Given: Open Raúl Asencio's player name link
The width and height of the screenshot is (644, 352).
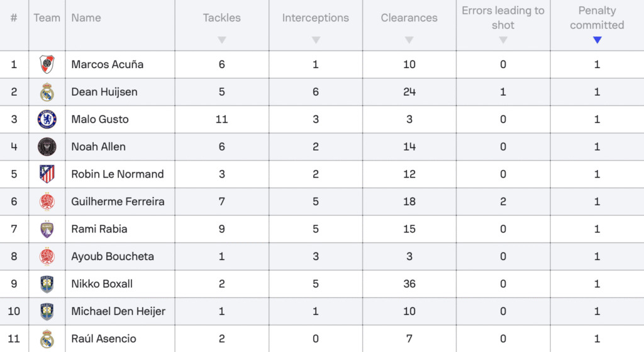Looking at the screenshot, I should pyautogui.click(x=104, y=338).
